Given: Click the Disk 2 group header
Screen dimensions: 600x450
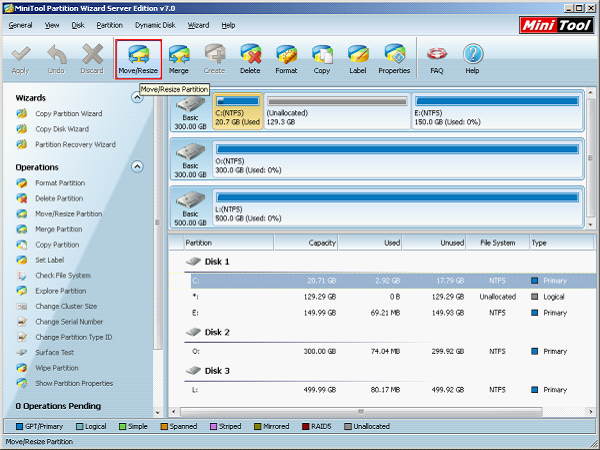Looking at the screenshot, I should [x=208, y=332].
